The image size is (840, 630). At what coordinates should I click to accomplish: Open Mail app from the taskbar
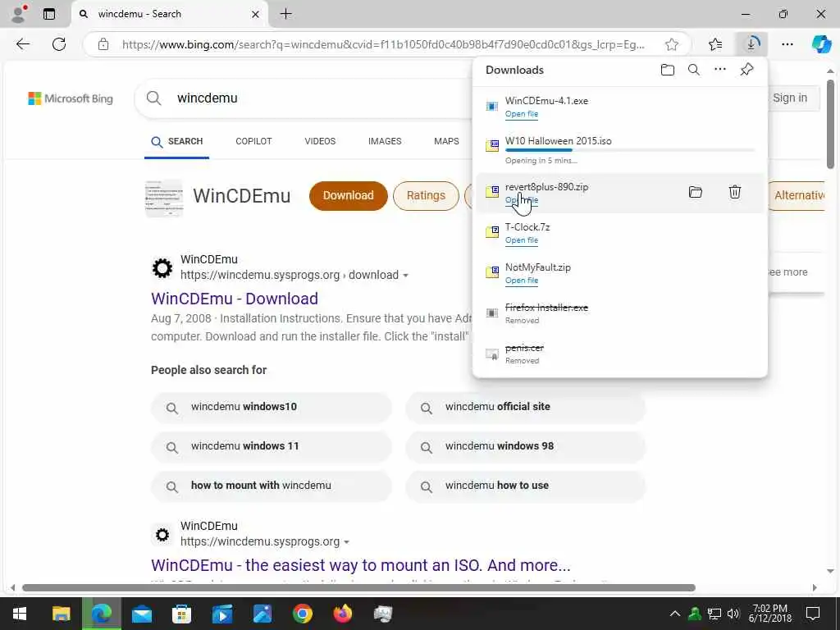142,614
